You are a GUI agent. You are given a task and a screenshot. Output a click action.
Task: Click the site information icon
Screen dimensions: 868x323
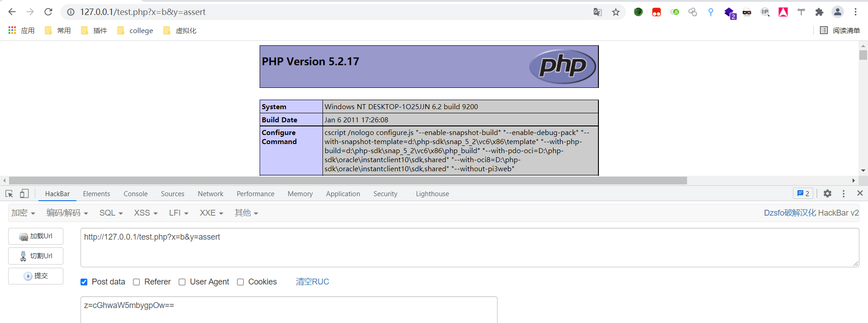71,12
